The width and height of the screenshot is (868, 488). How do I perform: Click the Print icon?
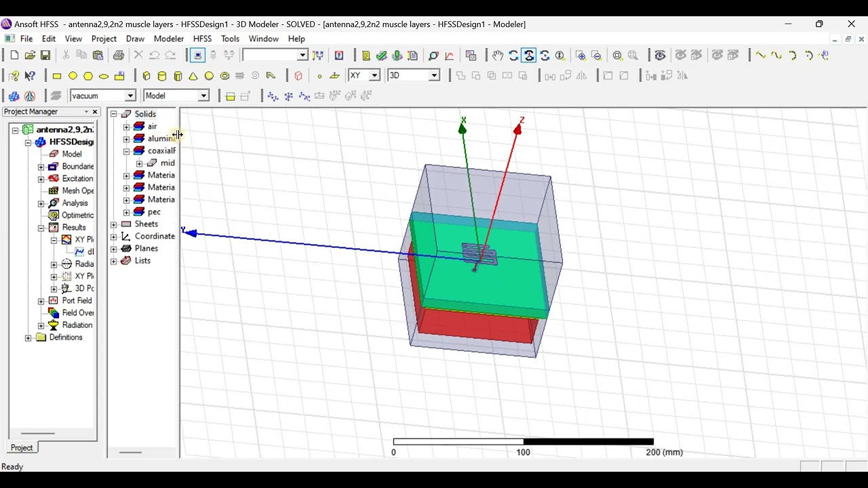pyautogui.click(x=119, y=56)
